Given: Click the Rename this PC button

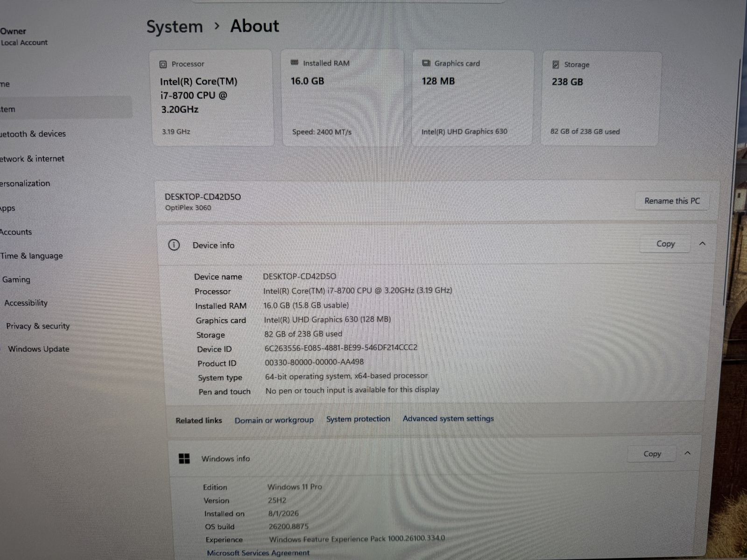Looking at the screenshot, I should tap(672, 201).
